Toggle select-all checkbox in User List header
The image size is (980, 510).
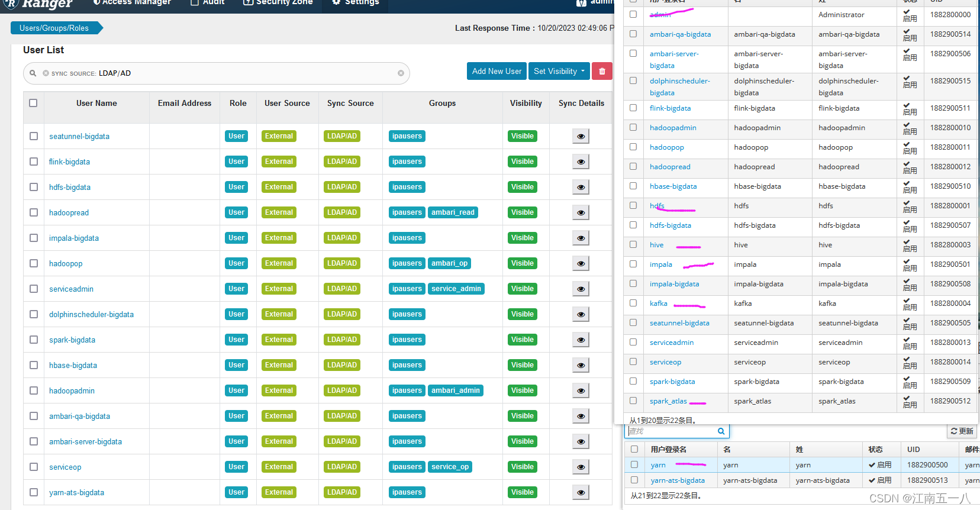coord(33,103)
